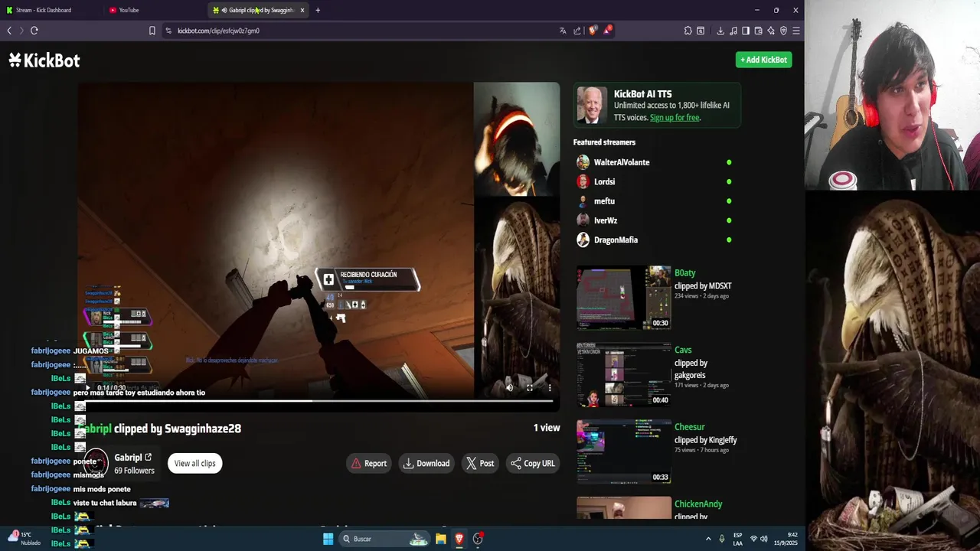Click the Copy URL button
The height and width of the screenshot is (551, 980).
tap(533, 463)
